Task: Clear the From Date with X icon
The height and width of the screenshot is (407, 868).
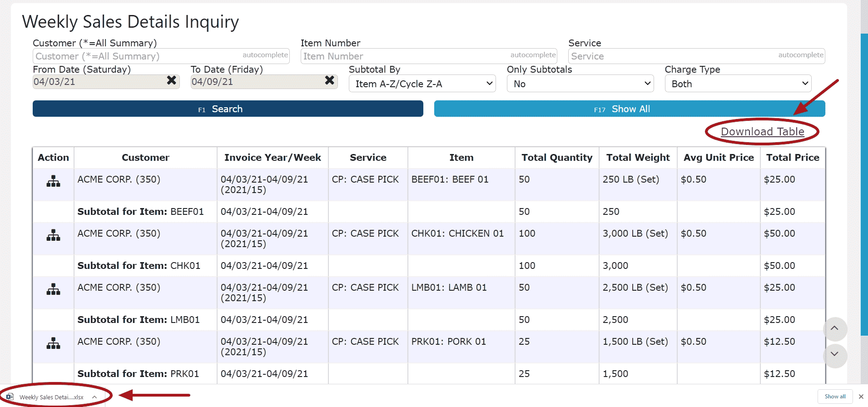Action: pos(171,80)
